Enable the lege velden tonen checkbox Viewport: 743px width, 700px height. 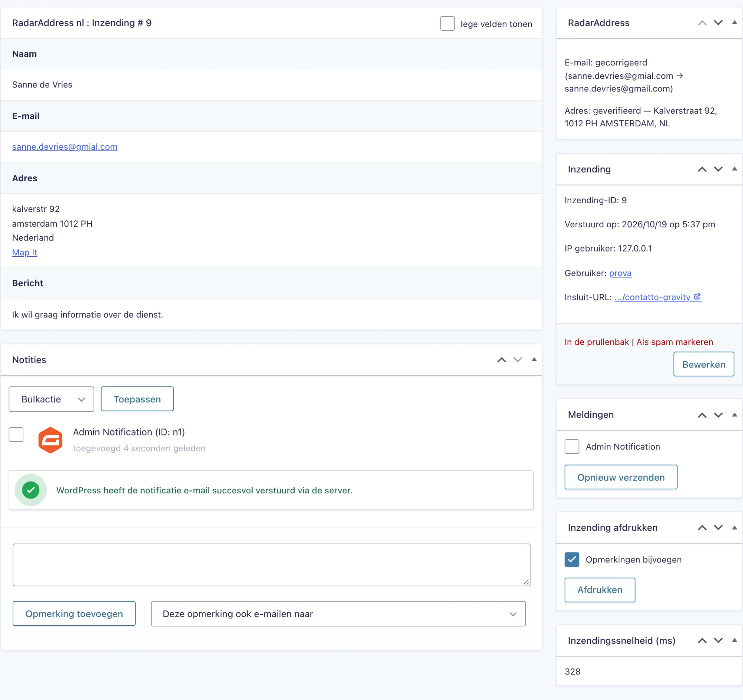pyautogui.click(x=447, y=23)
